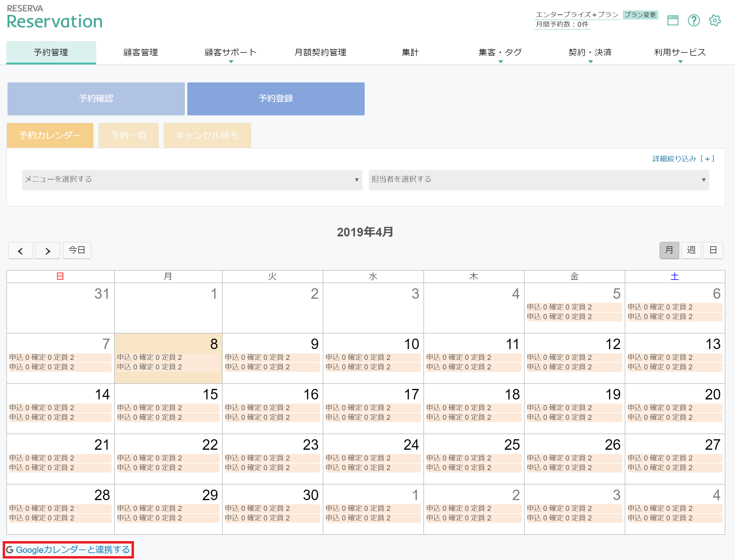Click date number 16

click(311, 395)
